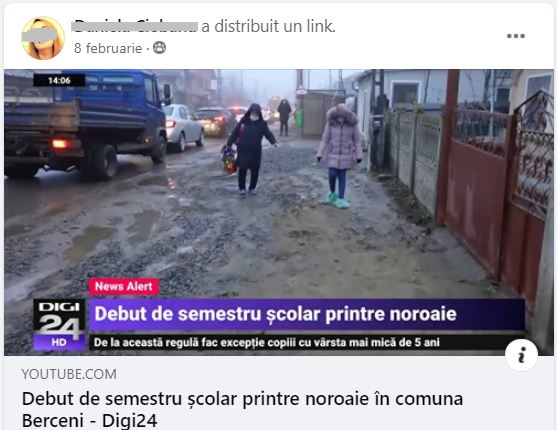Click the blurred poster name link
557x430 pixels.
pos(135,26)
